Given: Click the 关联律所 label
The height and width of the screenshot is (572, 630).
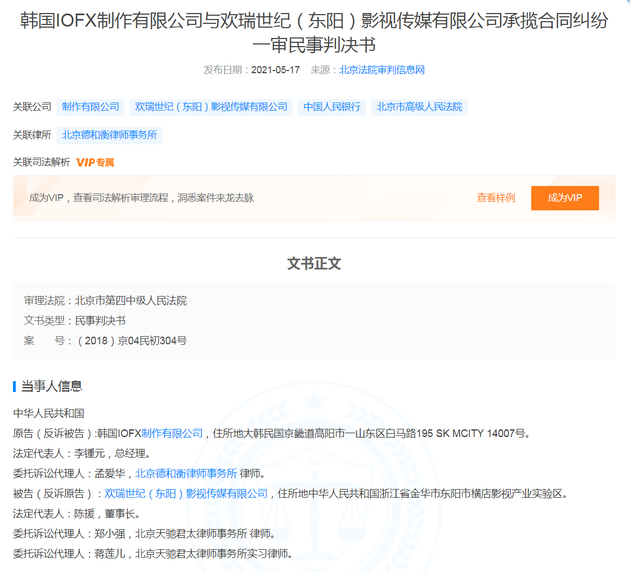Looking at the screenshot, I should point(32,135).
